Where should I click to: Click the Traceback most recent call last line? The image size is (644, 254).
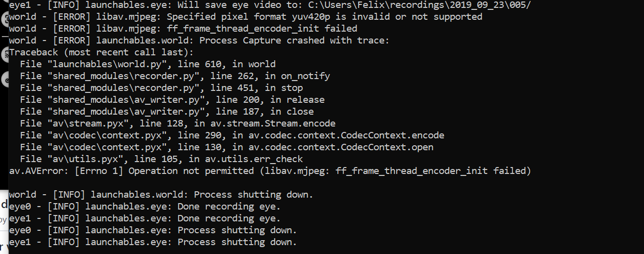pos(101,52)
